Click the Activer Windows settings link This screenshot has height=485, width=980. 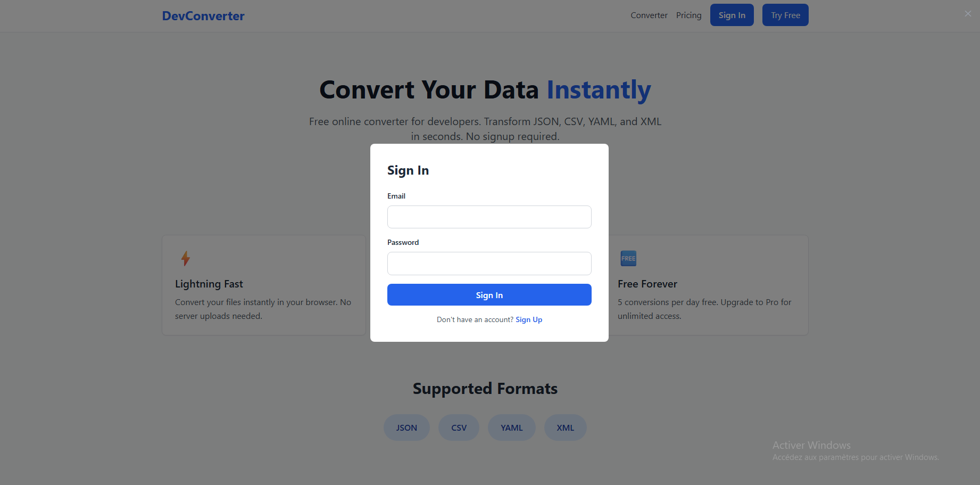tap(855, 457)
